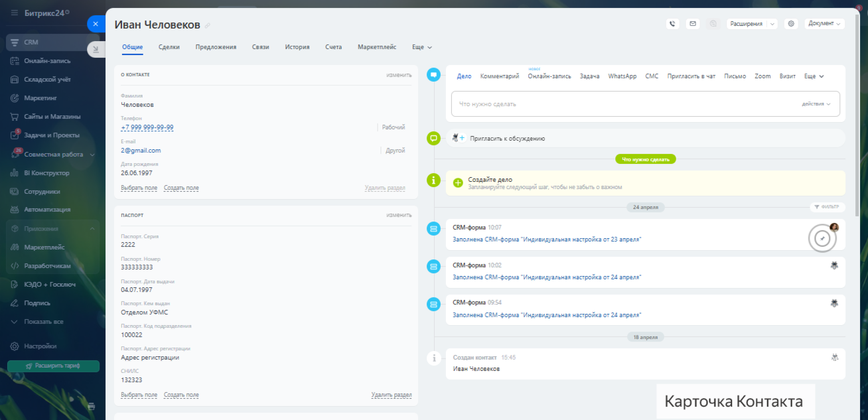Screen dimensions: 868x420
Task: Click the green plus icon for Создайте дело
Action: tap(457, 182)
